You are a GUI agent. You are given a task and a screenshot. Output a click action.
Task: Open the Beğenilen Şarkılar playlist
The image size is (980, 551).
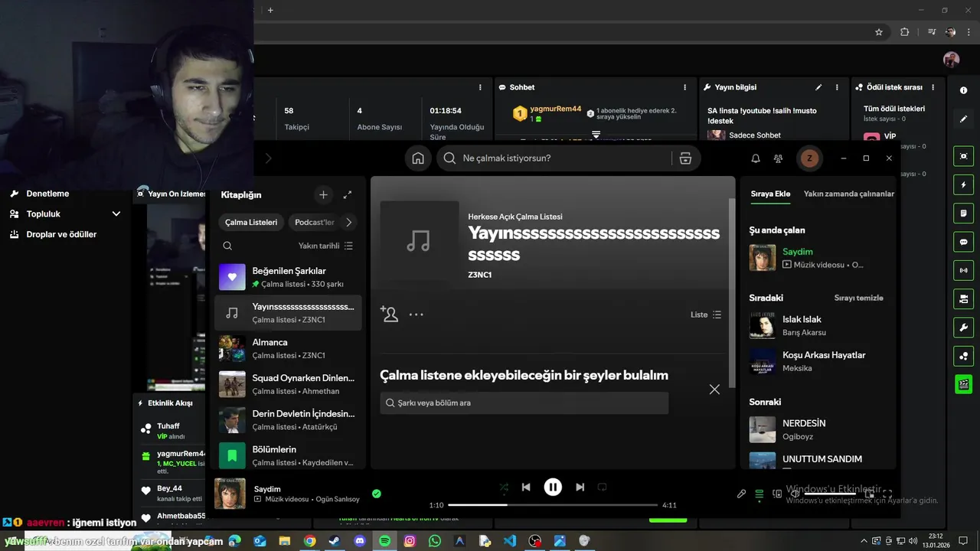(287, 277)
